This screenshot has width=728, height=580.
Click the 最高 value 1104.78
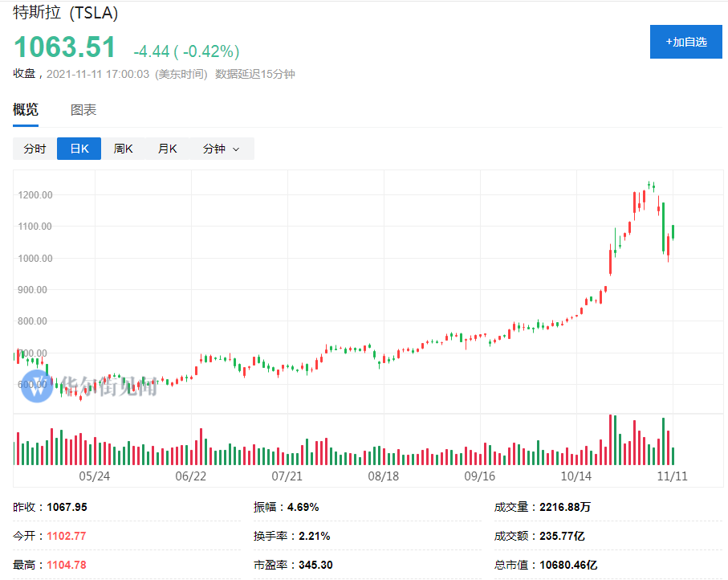point(67,565)
